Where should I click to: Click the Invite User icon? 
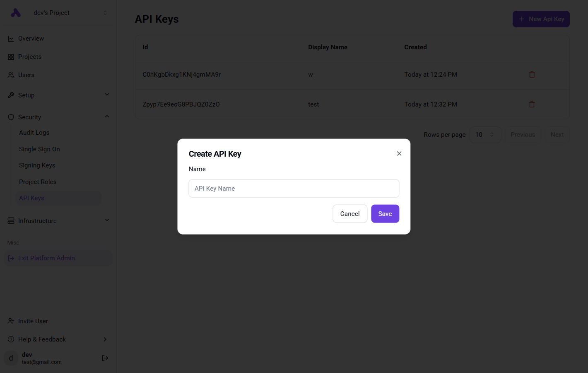(10, 321)
